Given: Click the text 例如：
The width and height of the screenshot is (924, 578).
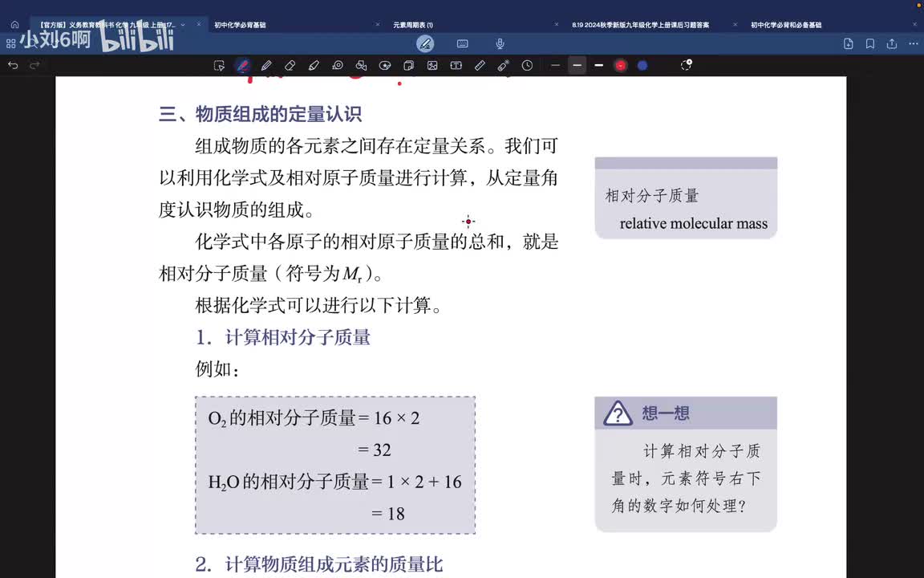Looking at the screenshot, I should 217,369.
